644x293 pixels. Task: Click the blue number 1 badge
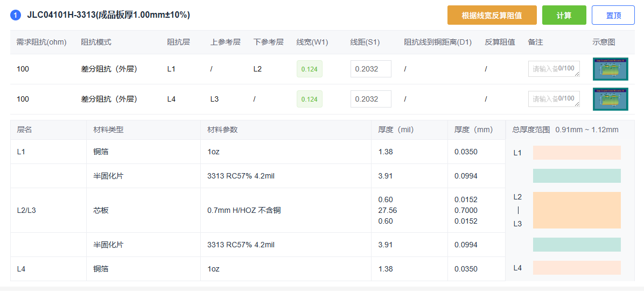pyautogui.click(x=16, y=15)
